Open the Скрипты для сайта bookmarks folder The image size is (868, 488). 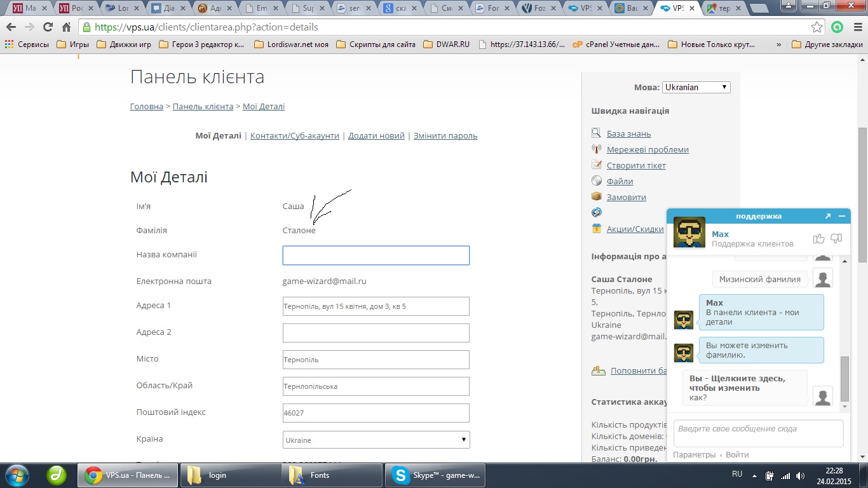(x=376, y=44)
